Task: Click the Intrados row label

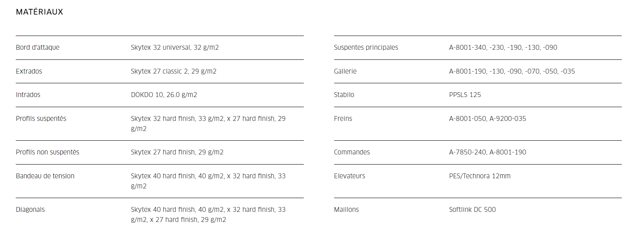Action: 28,95
